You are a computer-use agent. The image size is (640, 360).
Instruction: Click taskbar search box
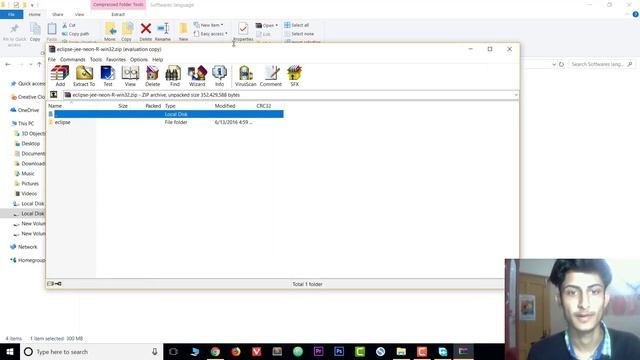(x=91, y=351)
